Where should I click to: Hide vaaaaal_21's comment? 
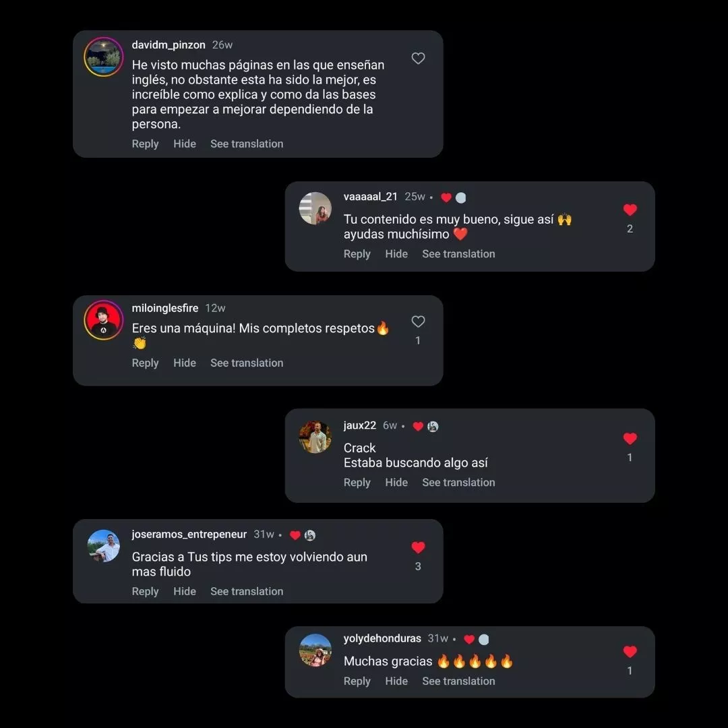(x=396, y=254)
